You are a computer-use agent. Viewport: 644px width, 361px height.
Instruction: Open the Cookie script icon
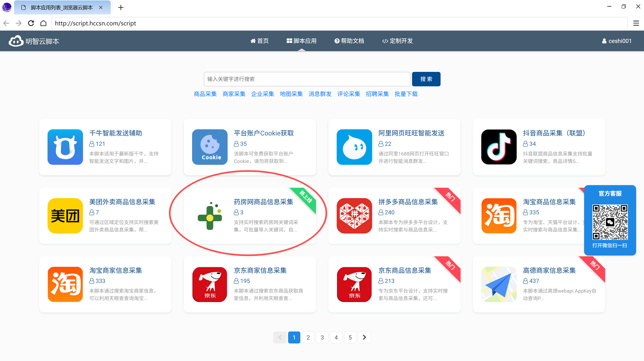coord(209,147)
